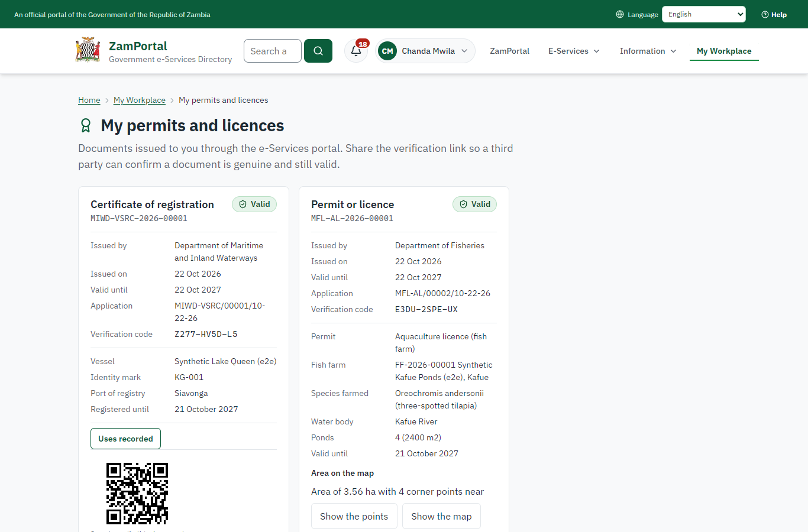Click shield icon on Permit or licence Valid badge
The height and width of the screenshot is (532, 808).
[463, 205]
